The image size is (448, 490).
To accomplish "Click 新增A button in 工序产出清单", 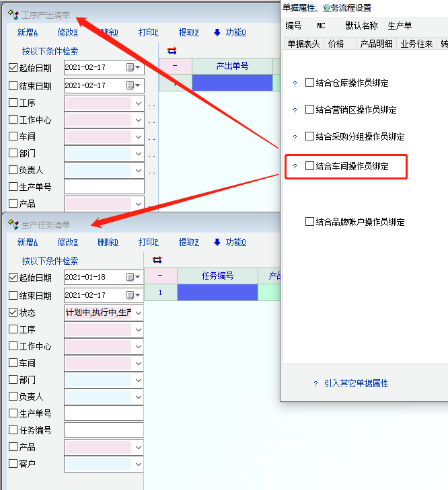I will click(x=28, y=32).
